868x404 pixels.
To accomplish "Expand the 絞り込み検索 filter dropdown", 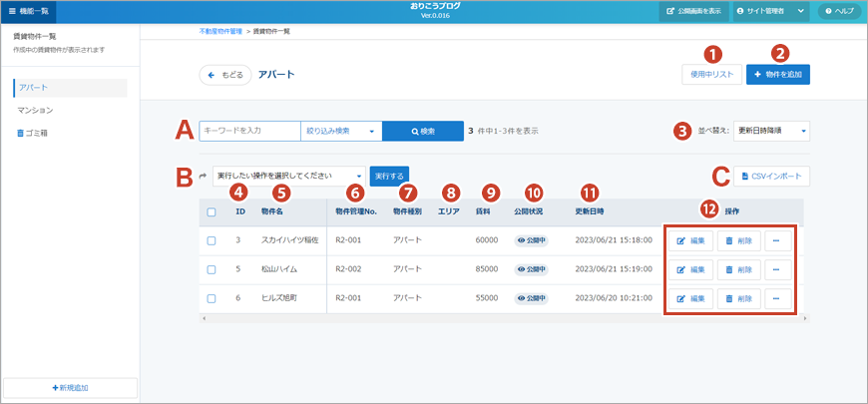I will click(x=340, y=131).
